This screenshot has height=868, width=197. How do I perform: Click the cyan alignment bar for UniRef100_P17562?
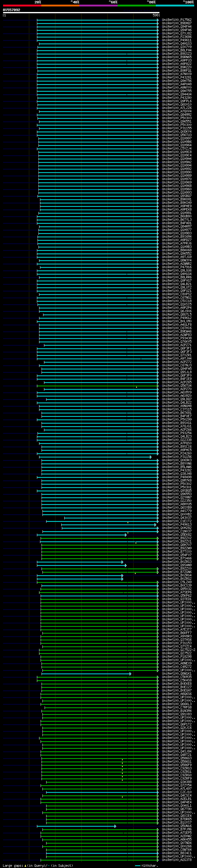pyautogui.click(x=98, y=20)
